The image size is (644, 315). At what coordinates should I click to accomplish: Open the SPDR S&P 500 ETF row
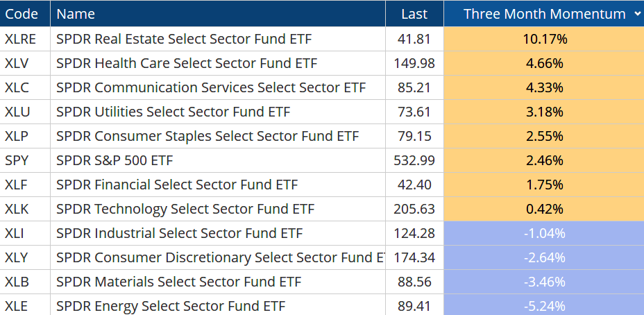click(115, 160)
